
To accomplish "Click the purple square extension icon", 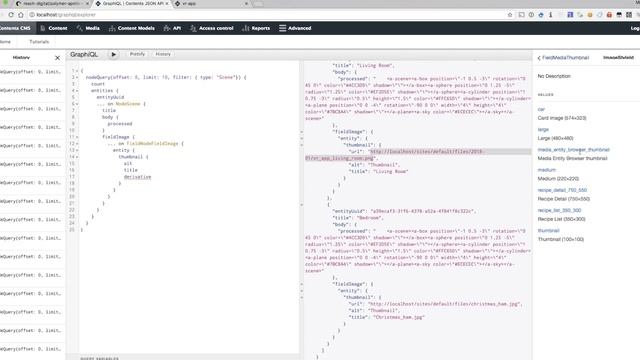I will point(570,15).
